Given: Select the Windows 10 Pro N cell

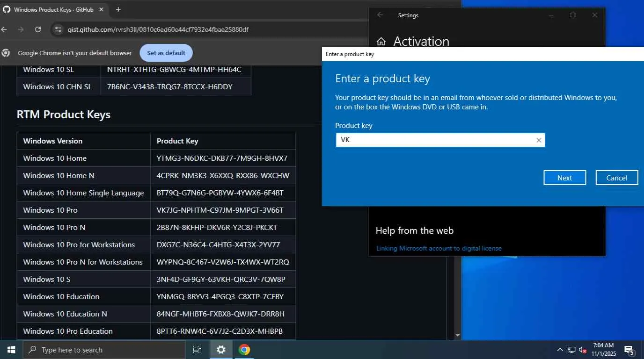Looking at the screenshot, I should coord(83,227).
